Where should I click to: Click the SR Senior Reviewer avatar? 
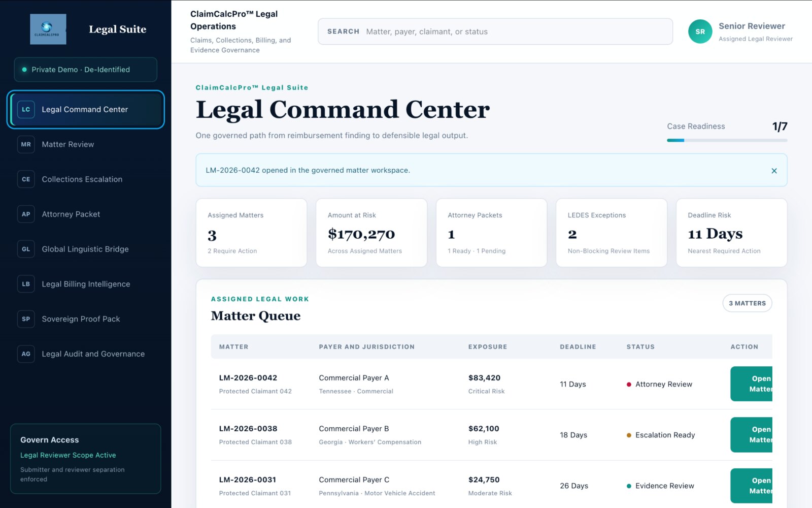[x=700, y=31]
